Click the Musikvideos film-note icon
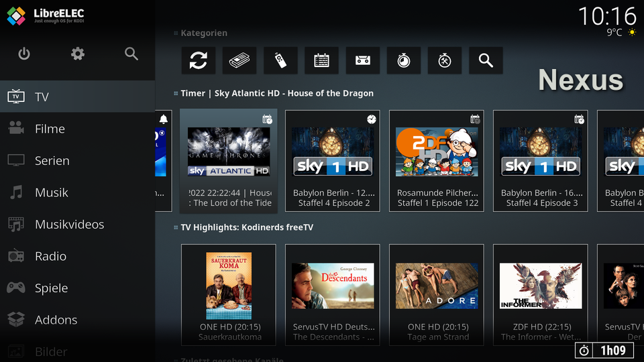Viewport: 644px width, 362px height. [x=16, y=224]
